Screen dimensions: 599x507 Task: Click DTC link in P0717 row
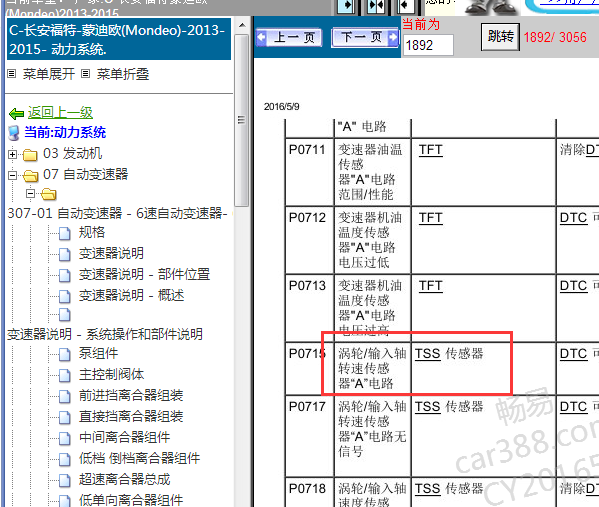[x=573, y=406]
